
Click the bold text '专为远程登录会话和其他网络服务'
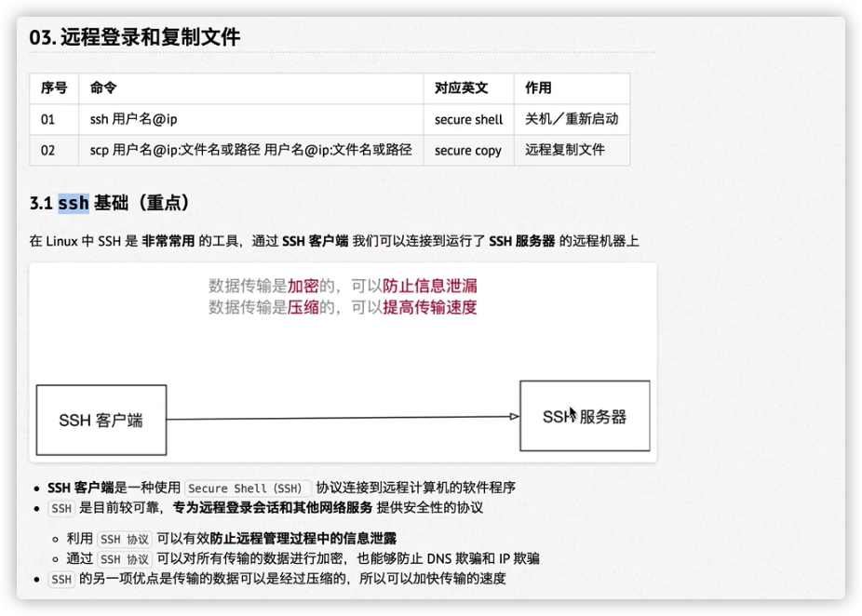(273, 508)
